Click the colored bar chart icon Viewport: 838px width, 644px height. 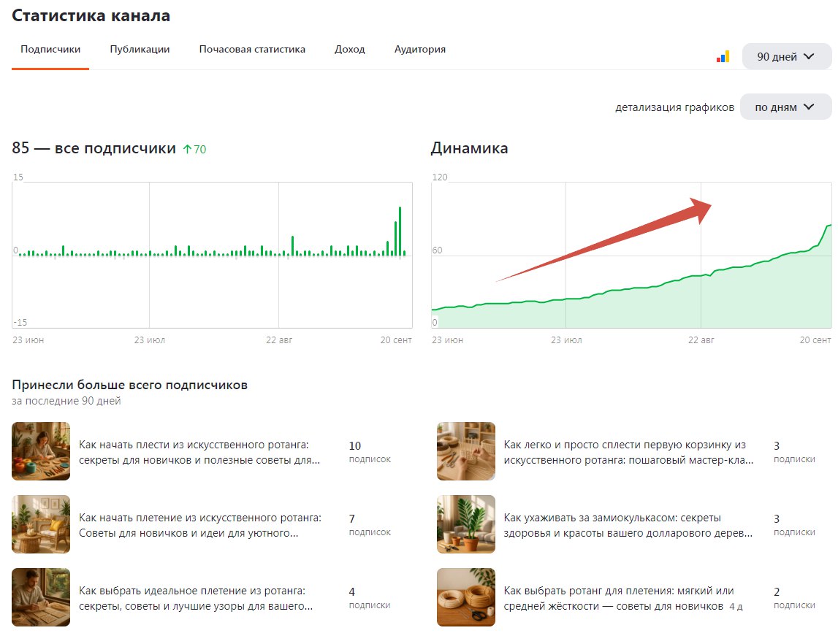(x=723, y=56)
